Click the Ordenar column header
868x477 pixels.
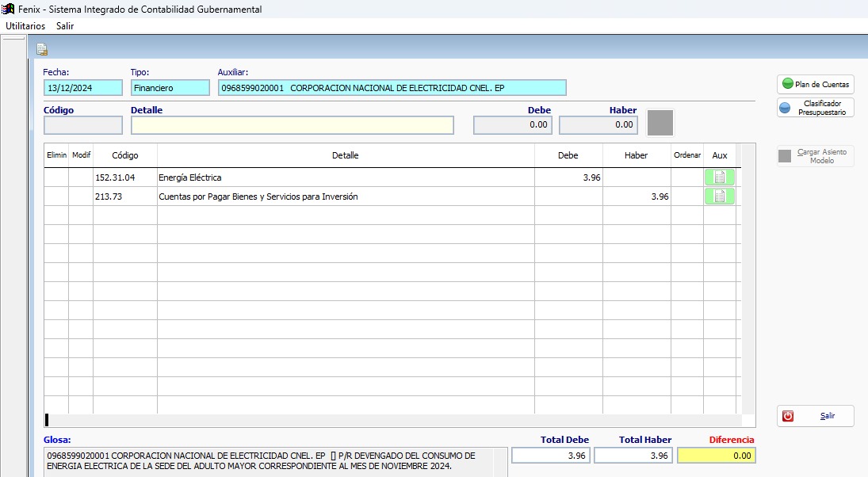686,155
